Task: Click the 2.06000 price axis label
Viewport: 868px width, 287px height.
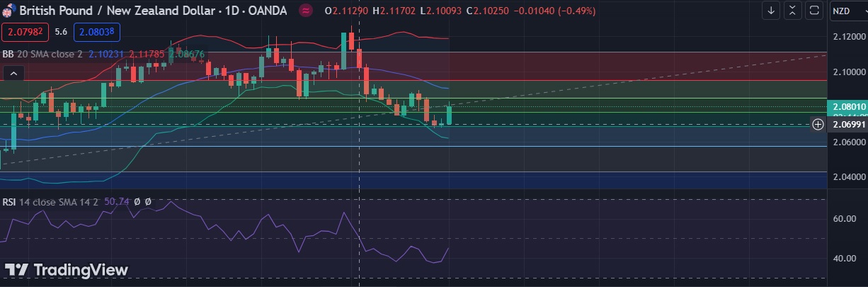Action: 850,142
